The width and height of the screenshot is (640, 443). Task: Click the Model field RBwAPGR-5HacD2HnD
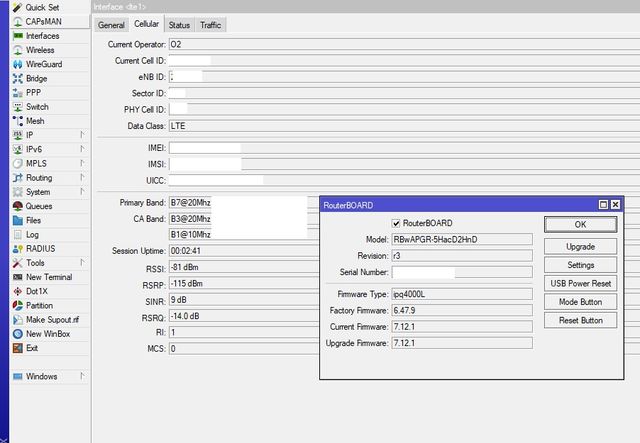[462, 240]
